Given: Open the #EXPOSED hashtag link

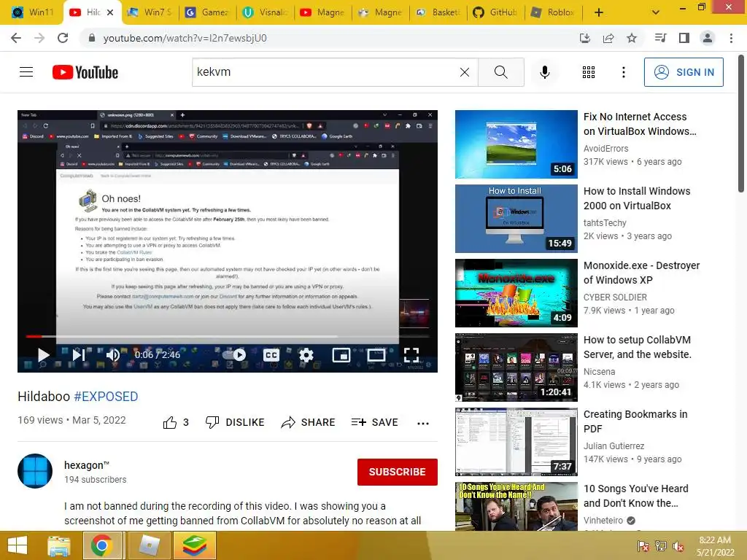Looking at the screenshot, I should click(x=106, y=396).
